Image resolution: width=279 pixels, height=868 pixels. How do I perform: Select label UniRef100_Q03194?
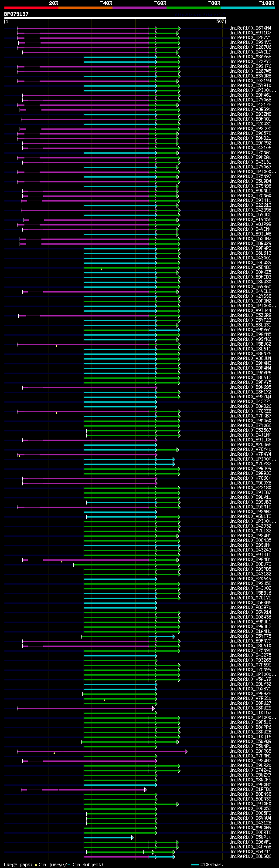click(x=250, y=81)
